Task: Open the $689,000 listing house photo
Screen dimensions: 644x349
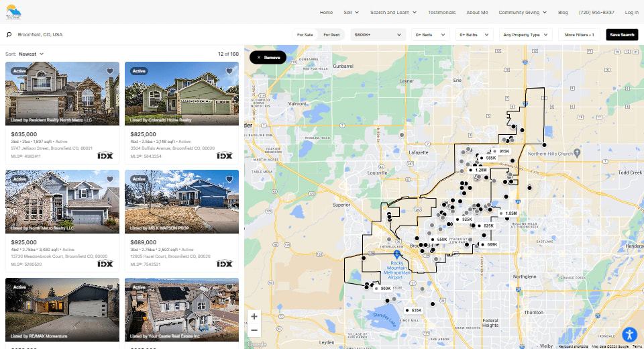Action: (182, 202)
